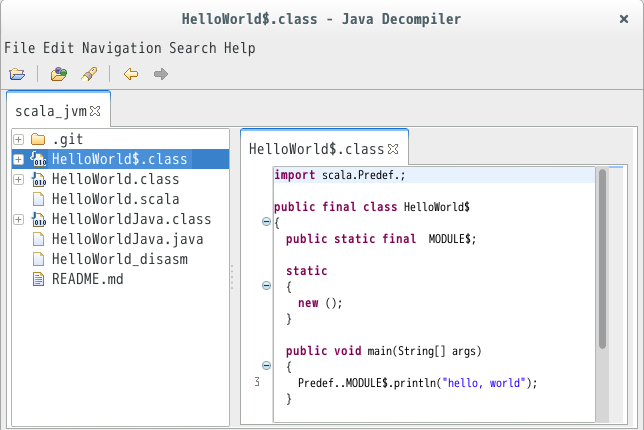Click the new (); statement line
The height and width of the screenshot is (430, 644).
point(320,303)
